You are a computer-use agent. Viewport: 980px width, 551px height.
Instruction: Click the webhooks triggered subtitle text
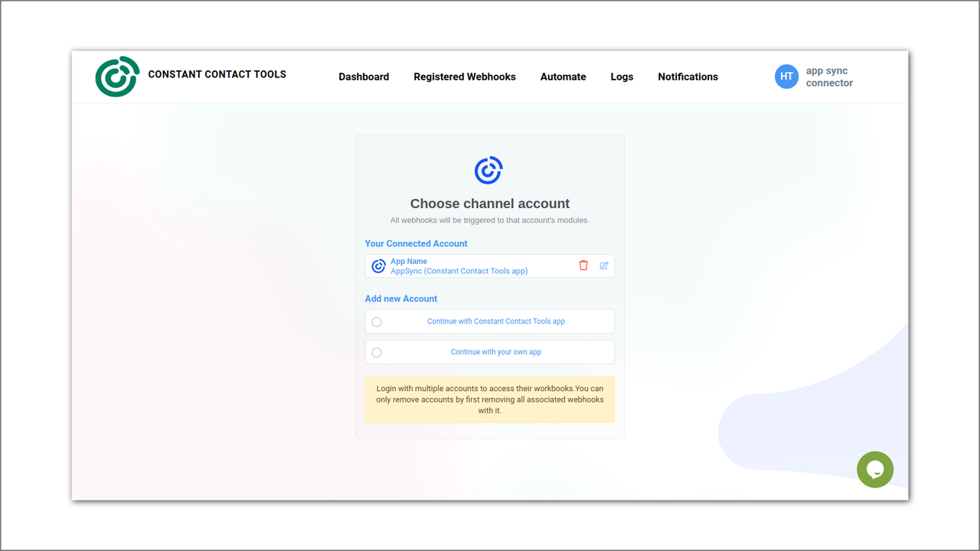(490, 220)
